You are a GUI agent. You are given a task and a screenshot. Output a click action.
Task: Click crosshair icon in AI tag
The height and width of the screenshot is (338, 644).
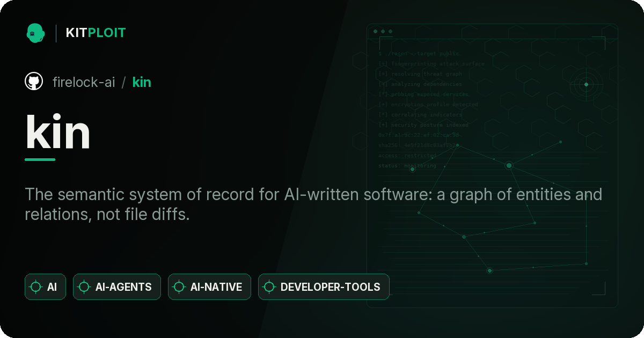point(36,287)
